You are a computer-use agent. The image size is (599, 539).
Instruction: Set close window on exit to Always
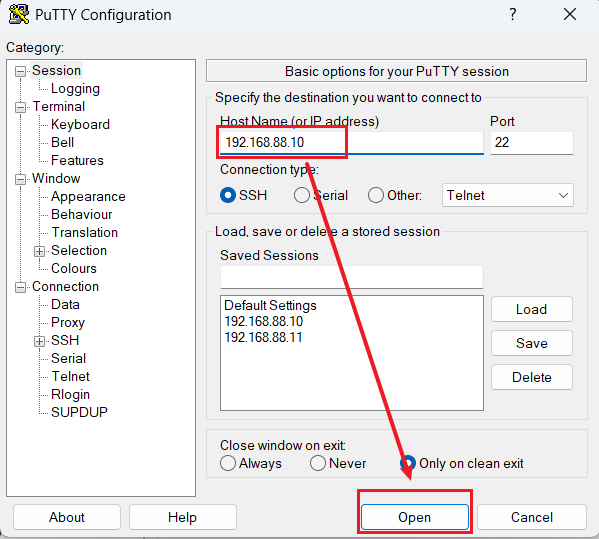(228, 463)
